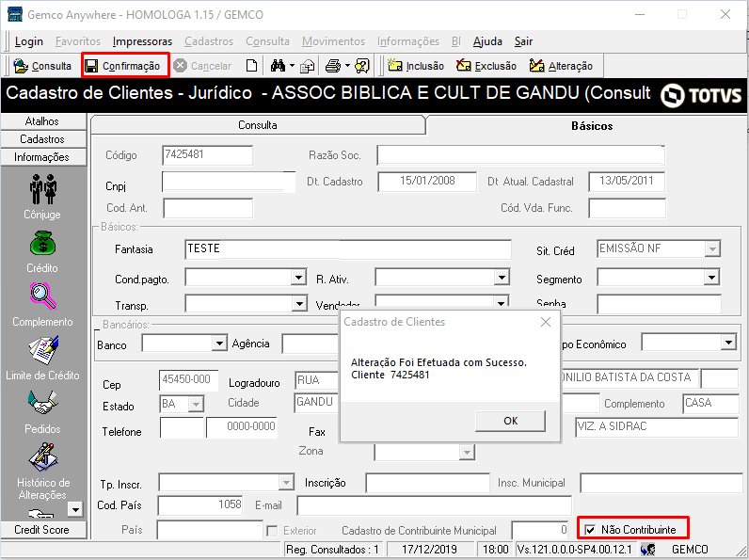Expand the Estado dropdown
The width and height of the screenshot is (749, 560).
tap(196, 404)
